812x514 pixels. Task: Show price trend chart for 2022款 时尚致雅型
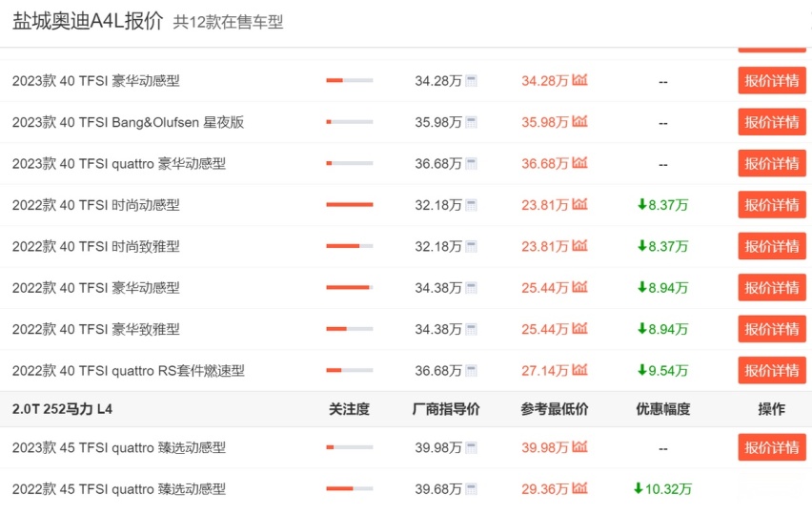(580, 246)
